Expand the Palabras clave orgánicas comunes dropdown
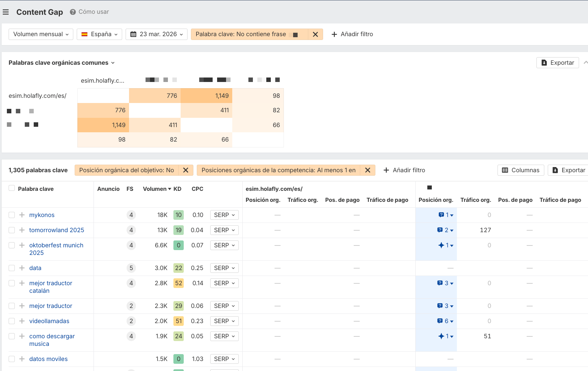Viewport: 588px width, 371px height. 113,63
